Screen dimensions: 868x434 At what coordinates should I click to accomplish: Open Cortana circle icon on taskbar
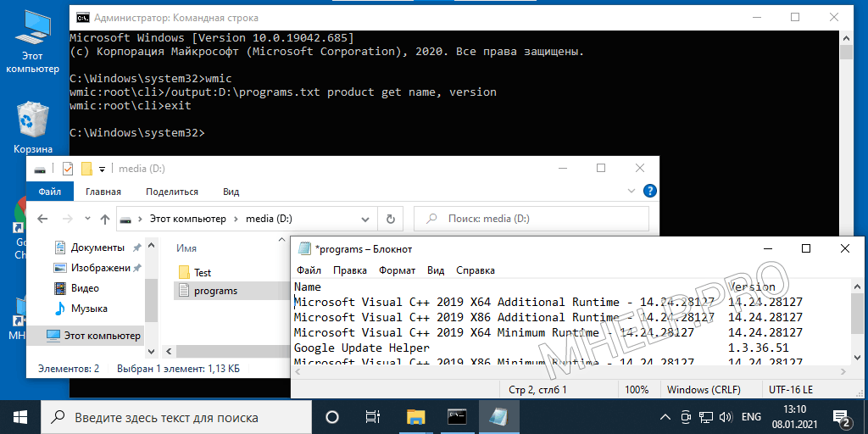332,417
